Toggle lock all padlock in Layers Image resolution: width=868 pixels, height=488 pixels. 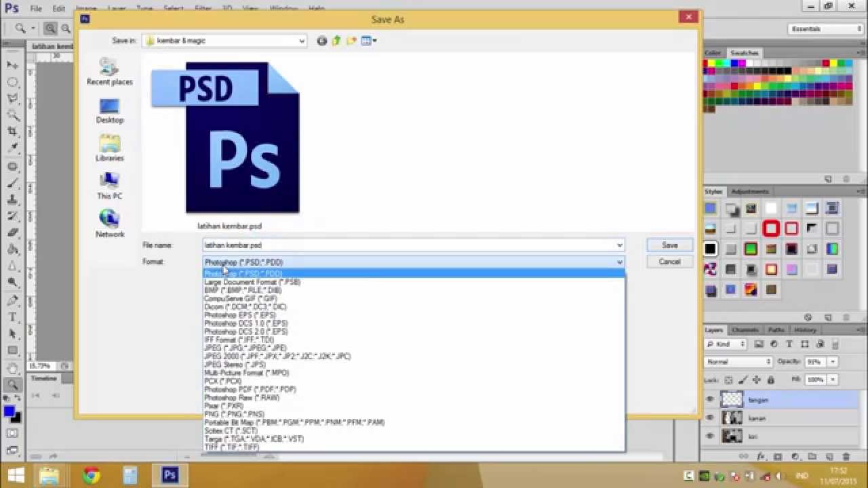[x=770, y=380]
